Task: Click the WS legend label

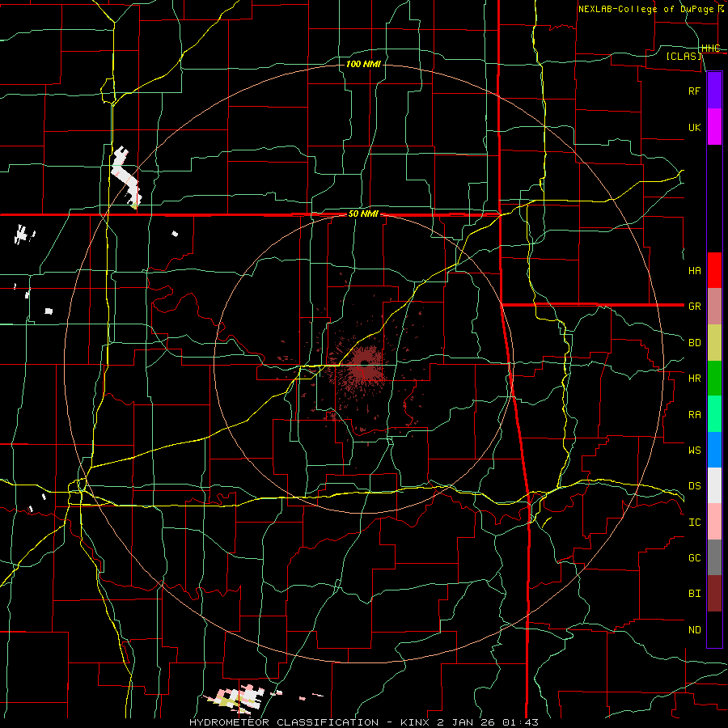Action: point(694,450)
